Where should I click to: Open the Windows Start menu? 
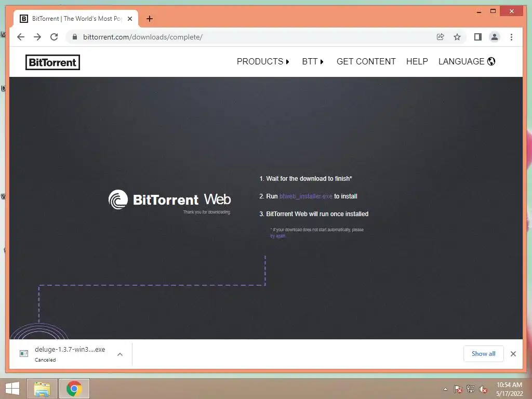pos(12,389)
